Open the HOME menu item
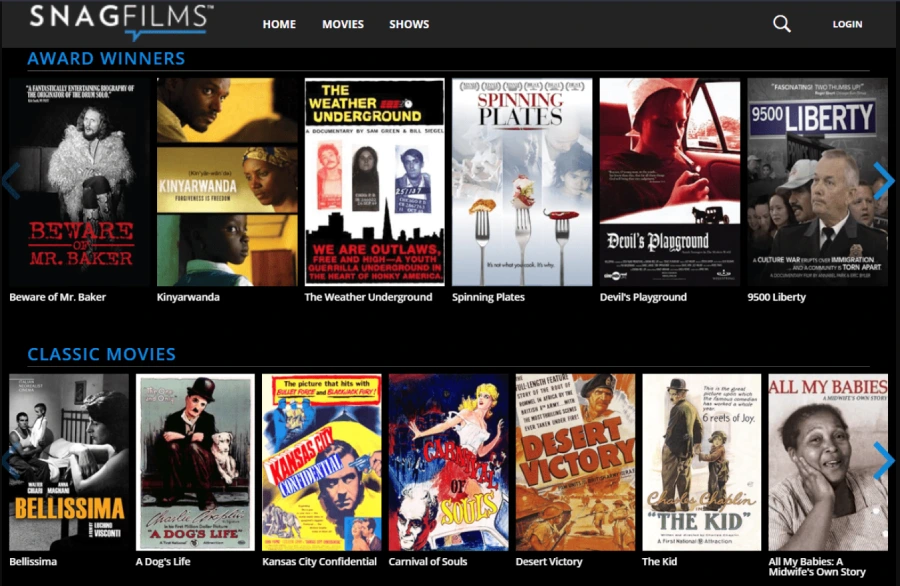The width and height of the screenshot is (900, 586). tap(278, 24)
